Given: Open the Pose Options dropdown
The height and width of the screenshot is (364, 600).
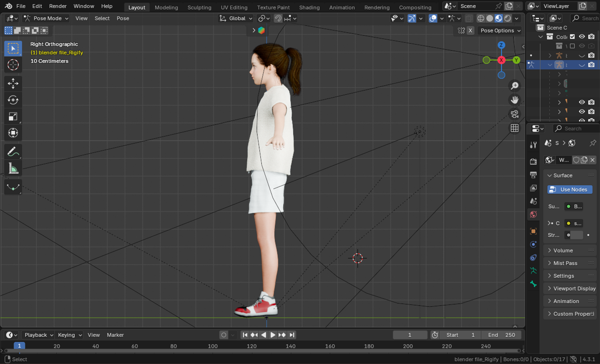Looking at the screenshot, I should tap(500, 30).
